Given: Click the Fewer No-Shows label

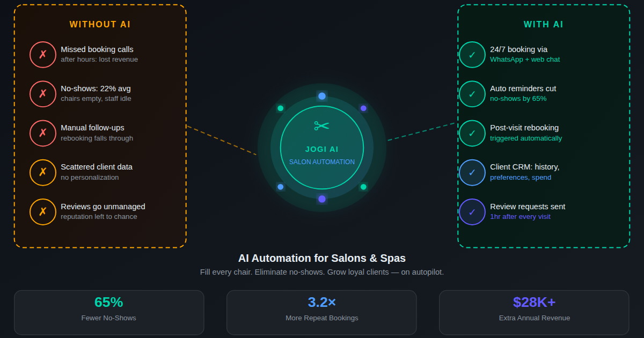Looking at the screenshot, I should [109, 318].
